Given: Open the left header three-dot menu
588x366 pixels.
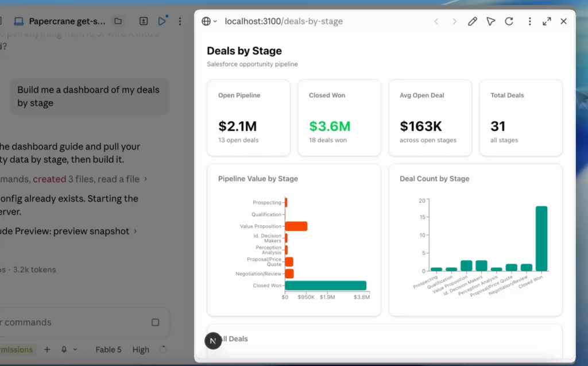Looking at the screenshot, I should (180, 21).
